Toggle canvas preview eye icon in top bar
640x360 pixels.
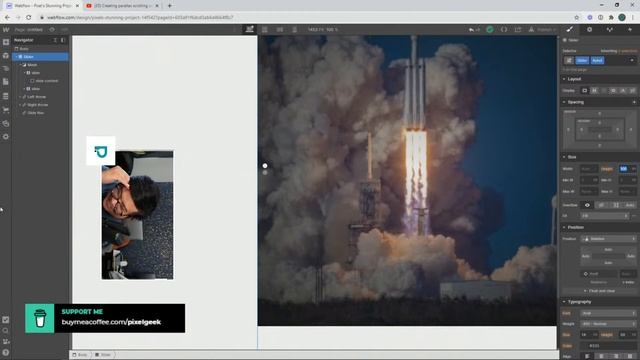point(52,29)
